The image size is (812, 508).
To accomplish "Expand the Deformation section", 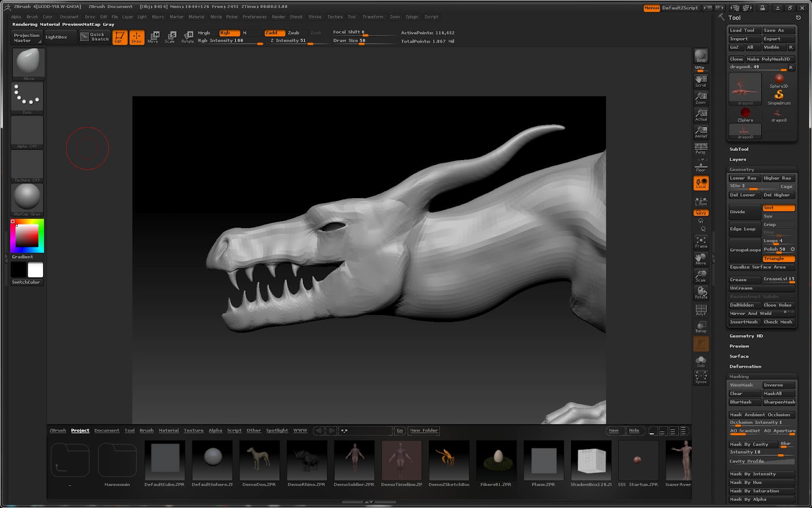I will tap(745, 366).
